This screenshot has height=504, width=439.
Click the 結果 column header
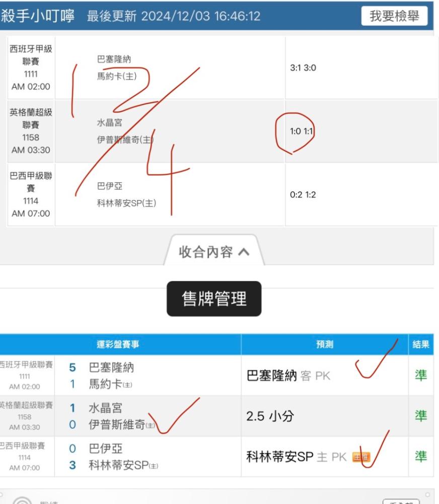[x=421, y=344]
